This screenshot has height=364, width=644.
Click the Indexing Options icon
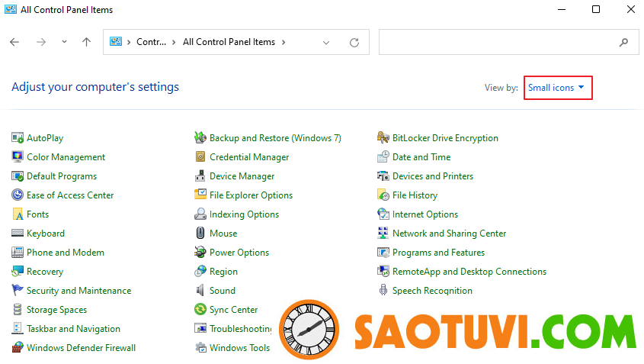tap(200, 214)
